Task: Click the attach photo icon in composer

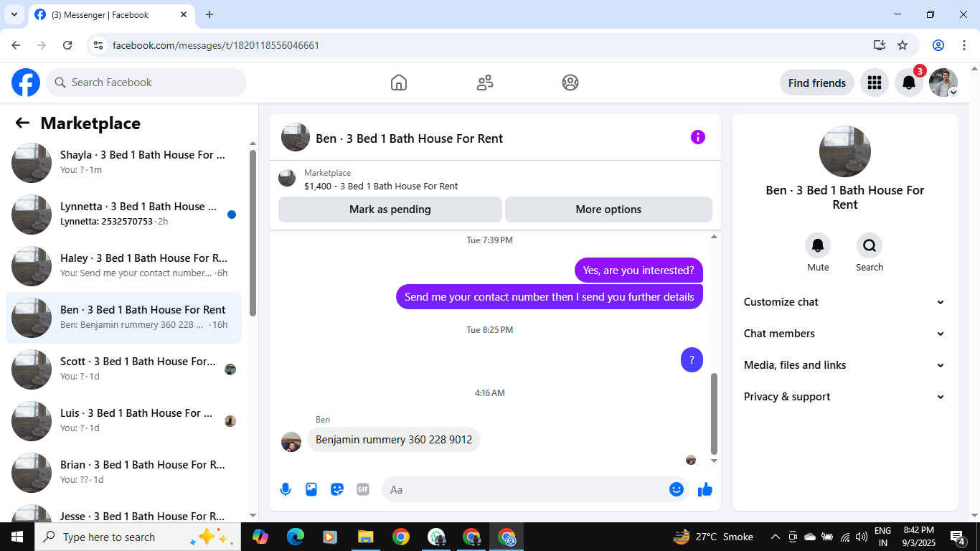Action: [x=311, y=489]
